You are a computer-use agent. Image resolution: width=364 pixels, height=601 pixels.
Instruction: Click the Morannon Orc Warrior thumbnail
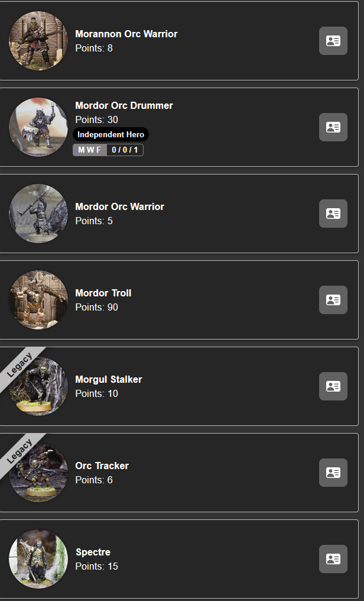(38, 41)
